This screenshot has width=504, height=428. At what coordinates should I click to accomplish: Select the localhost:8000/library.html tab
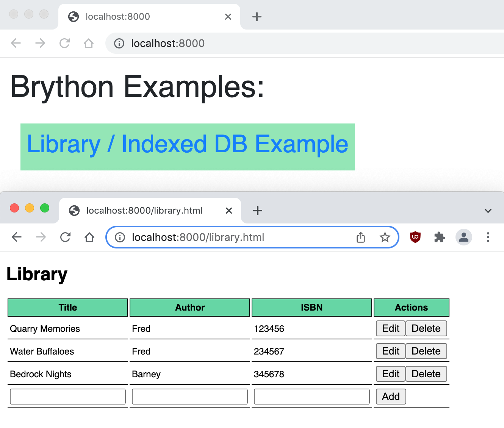(x=150, y=211)
